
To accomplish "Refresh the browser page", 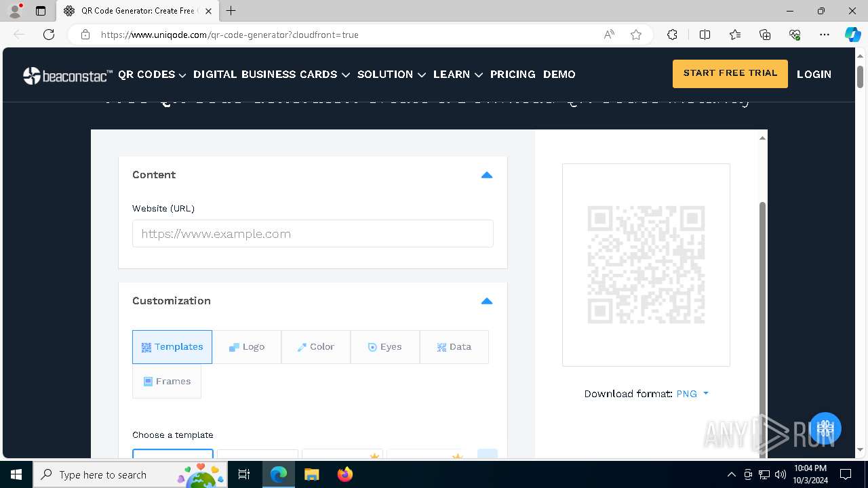I will pyautogui.click(x=49, y=35).
